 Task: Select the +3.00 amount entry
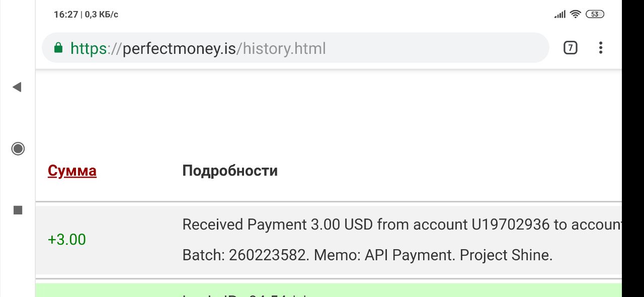tap(67, 240)
